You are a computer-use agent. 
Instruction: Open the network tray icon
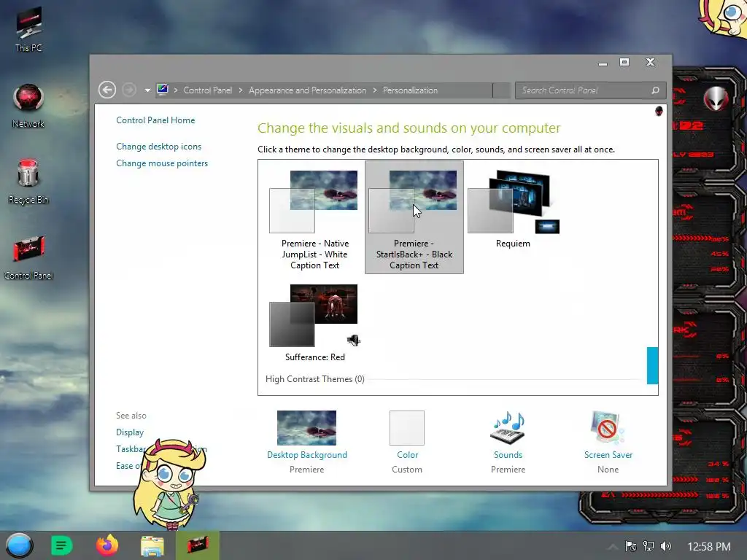[x=649, y=546]
